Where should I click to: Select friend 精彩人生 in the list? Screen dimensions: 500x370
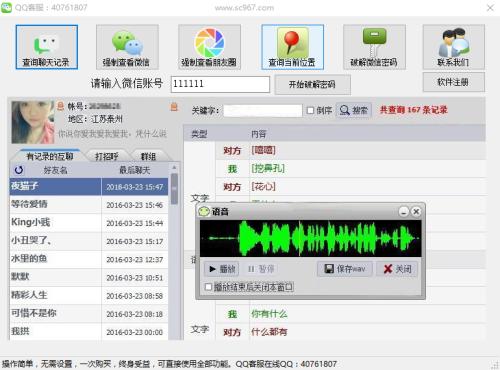(89, 295)
